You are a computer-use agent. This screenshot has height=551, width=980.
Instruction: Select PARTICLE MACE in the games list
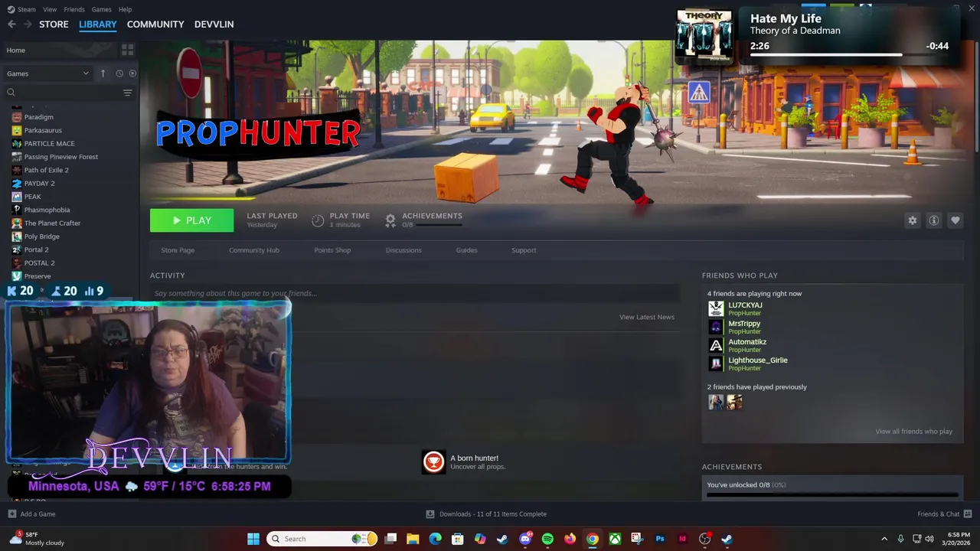pos(50,143)
